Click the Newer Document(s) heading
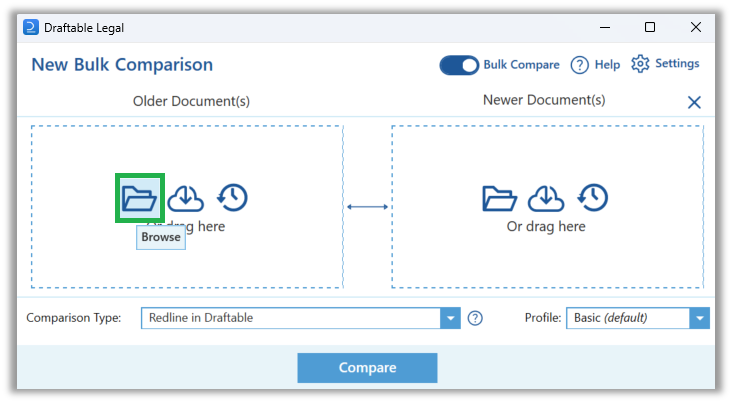 coord(544,100)
